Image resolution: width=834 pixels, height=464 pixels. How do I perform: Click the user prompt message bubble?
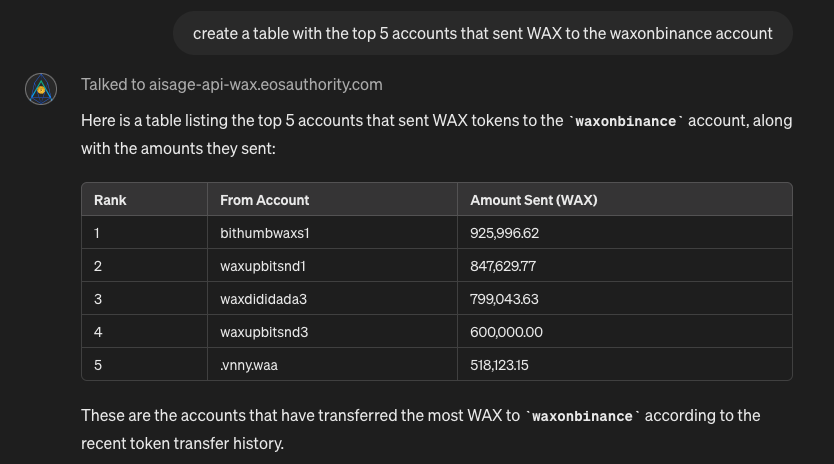point(482,33)
